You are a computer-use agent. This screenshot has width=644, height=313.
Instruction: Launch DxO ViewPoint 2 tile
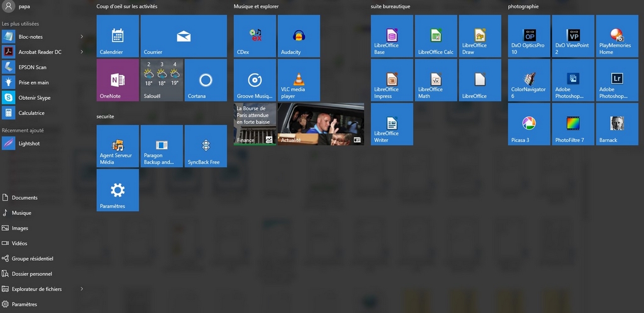point(574,36)
